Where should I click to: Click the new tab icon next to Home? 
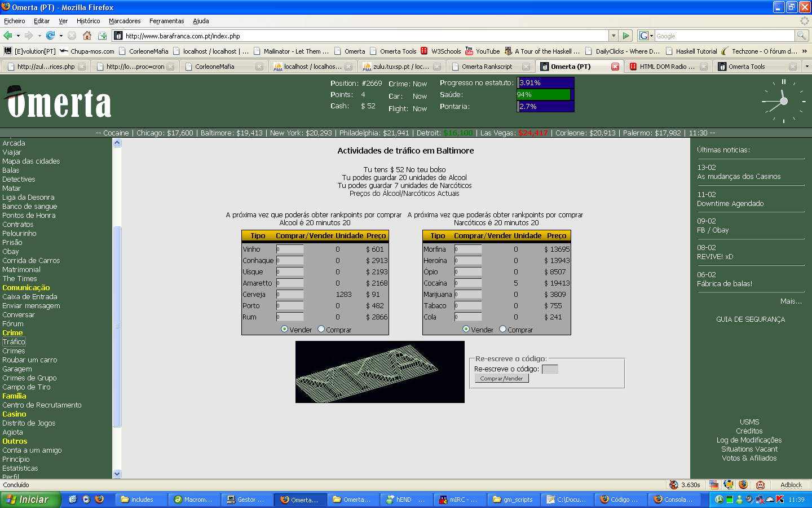[102, 36]
